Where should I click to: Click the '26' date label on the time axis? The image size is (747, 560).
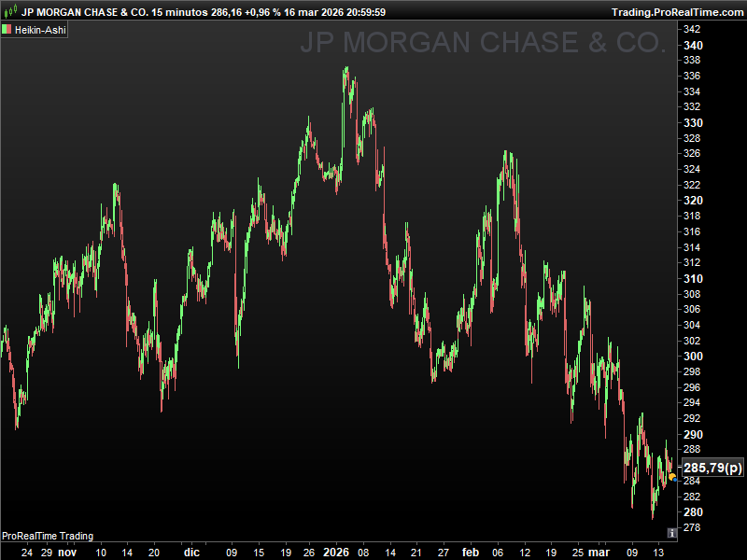pyautogui.click(x=309, y=553)
